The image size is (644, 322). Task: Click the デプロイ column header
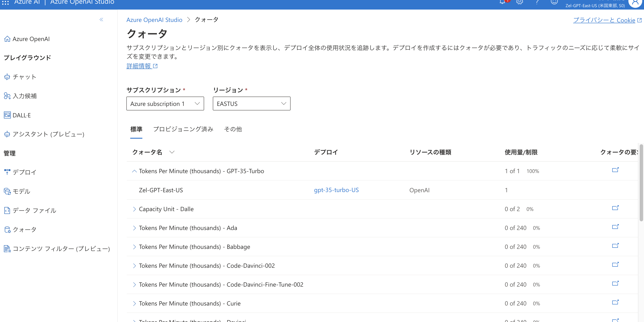point(326,152)
